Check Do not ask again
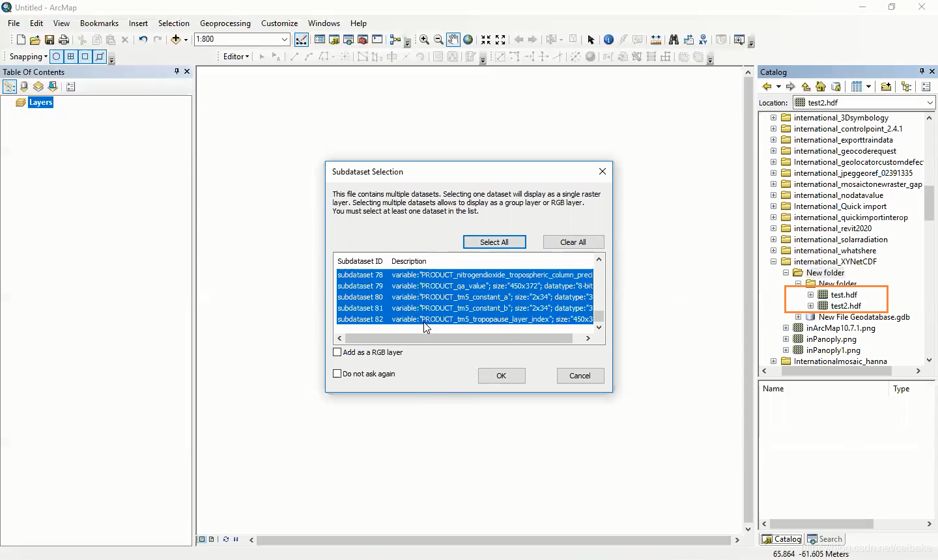938x560 pixels. [x=337, y=373]
